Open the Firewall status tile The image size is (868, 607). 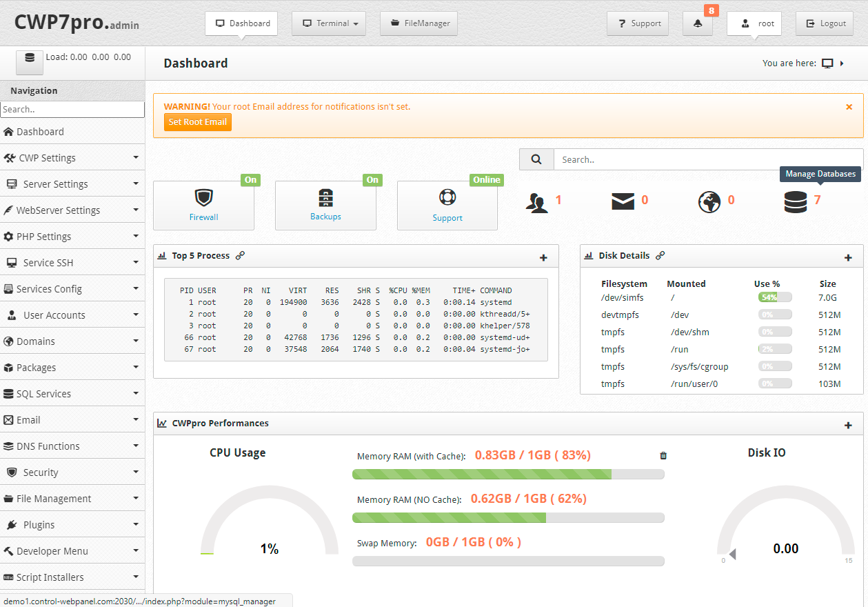click(203, 206)
